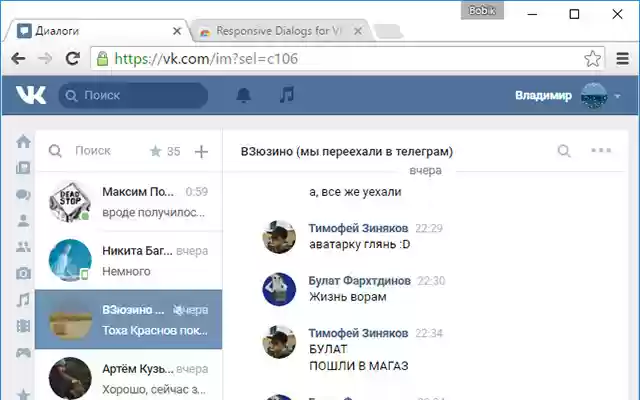
Task: Click the vk.com address bar
Action: pos(347,59)
